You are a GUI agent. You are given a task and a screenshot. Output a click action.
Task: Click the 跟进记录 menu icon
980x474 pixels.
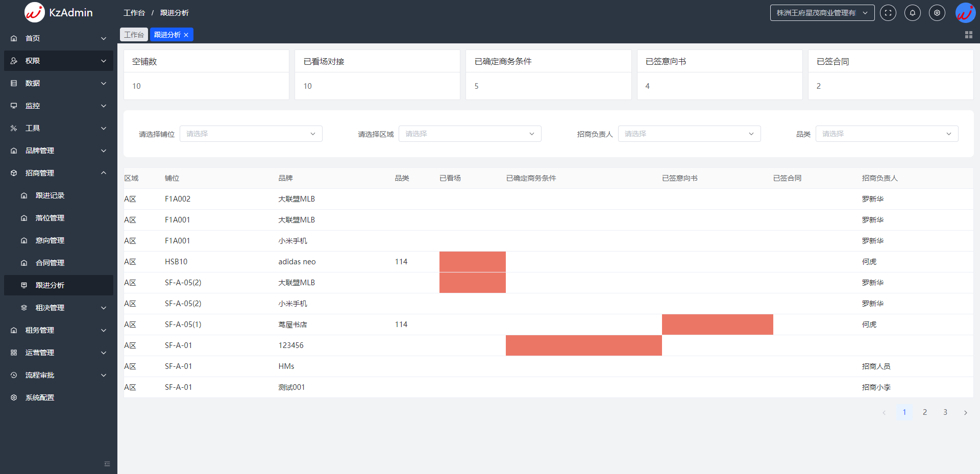pyautogui.click(x=24, y=195)
